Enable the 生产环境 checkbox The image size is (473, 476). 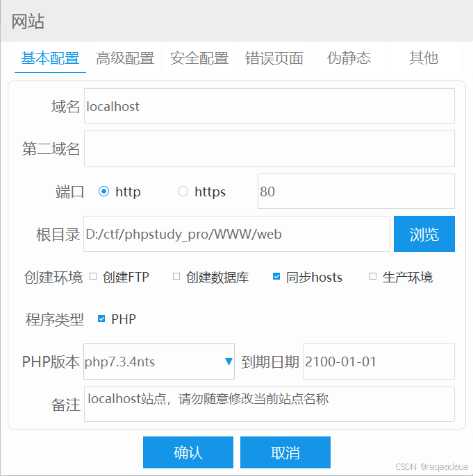click(373, 276)
